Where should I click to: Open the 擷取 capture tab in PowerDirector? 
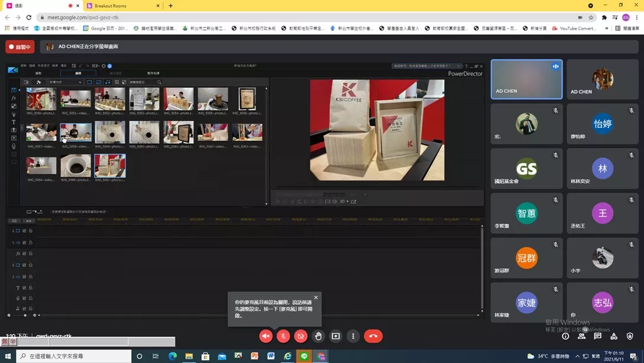(38, 73)
